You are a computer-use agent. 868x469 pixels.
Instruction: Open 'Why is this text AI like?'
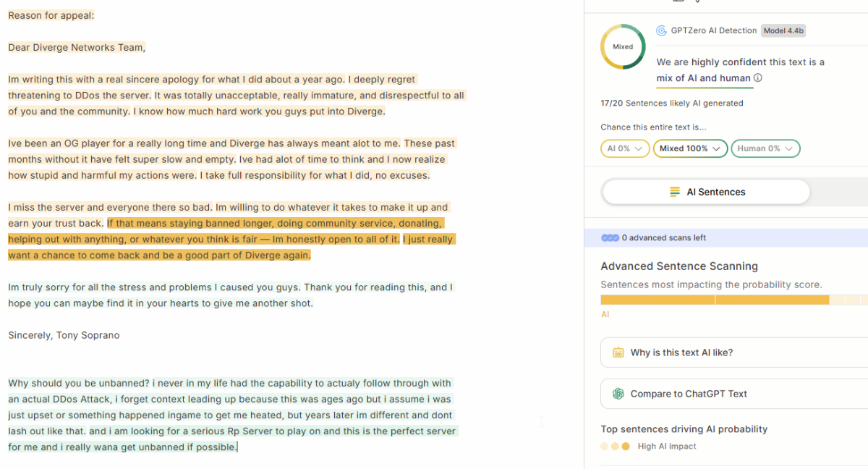(x=681, y=352)
